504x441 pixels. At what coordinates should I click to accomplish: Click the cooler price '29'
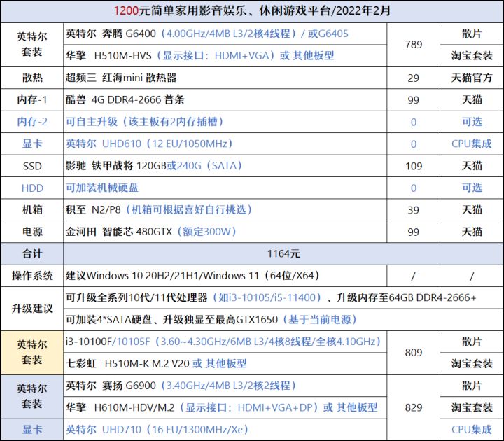click(x=414, y=78)
